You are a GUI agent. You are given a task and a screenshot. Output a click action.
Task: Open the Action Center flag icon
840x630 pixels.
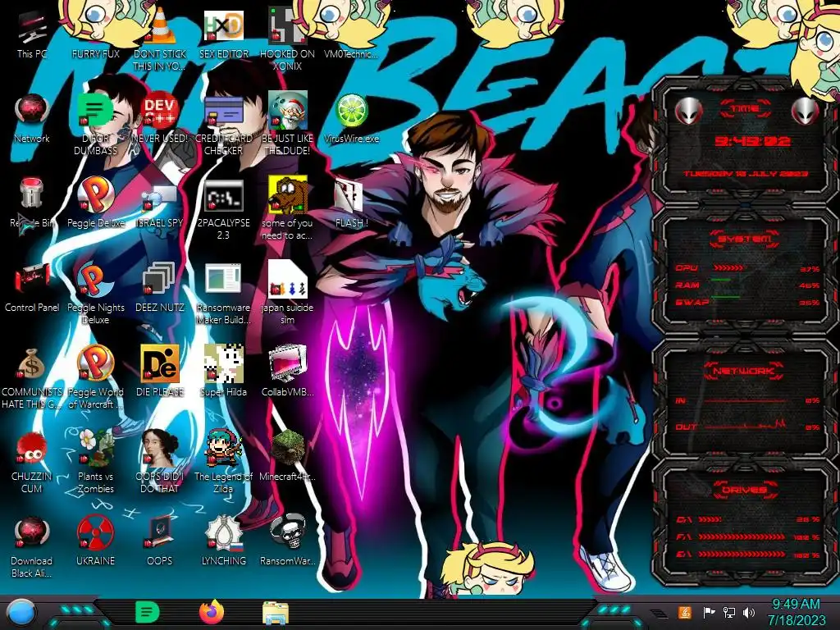709,612
